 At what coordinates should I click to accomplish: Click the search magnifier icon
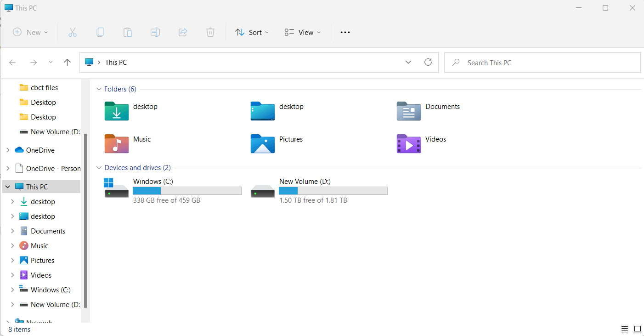coord(456,62)
